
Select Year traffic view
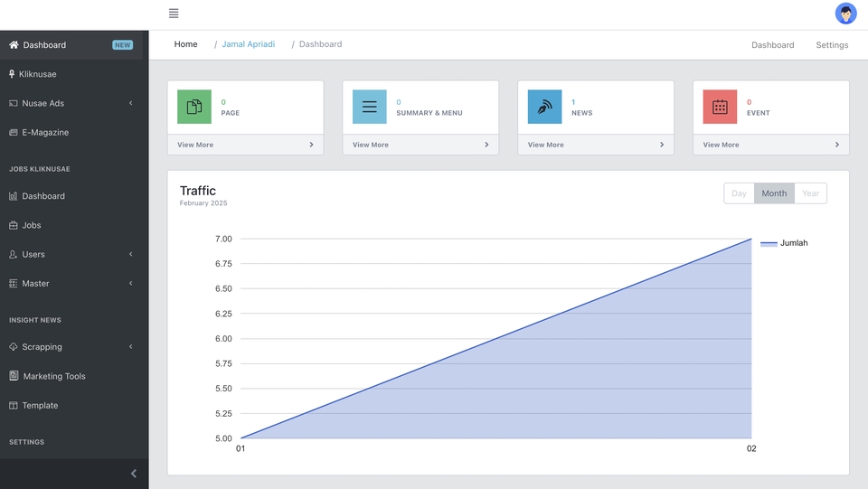tap(810, 193)
